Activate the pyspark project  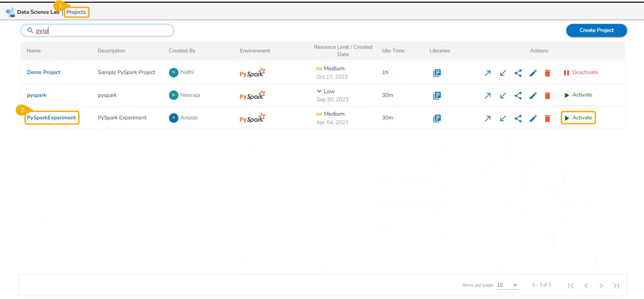click(x=579, y=95)
